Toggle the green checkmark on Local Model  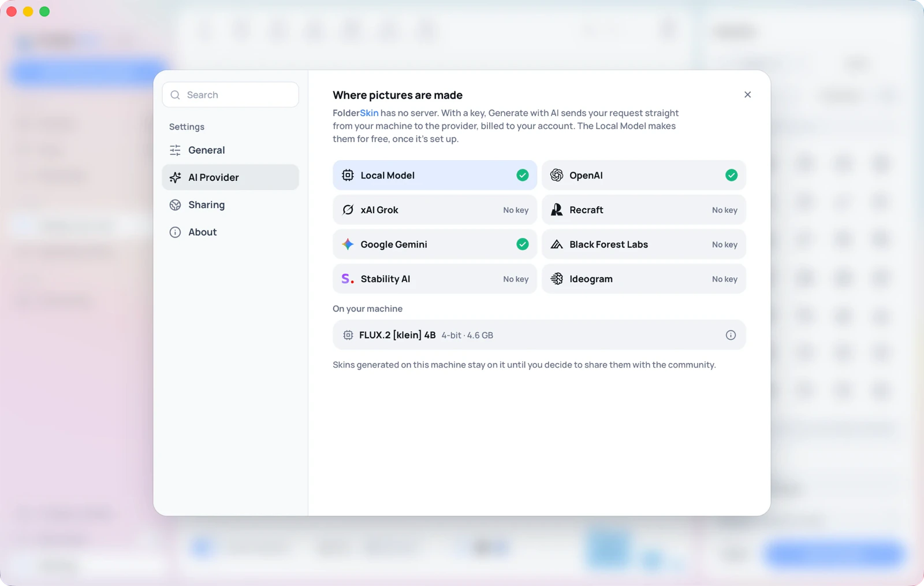(x=523, y=175)
